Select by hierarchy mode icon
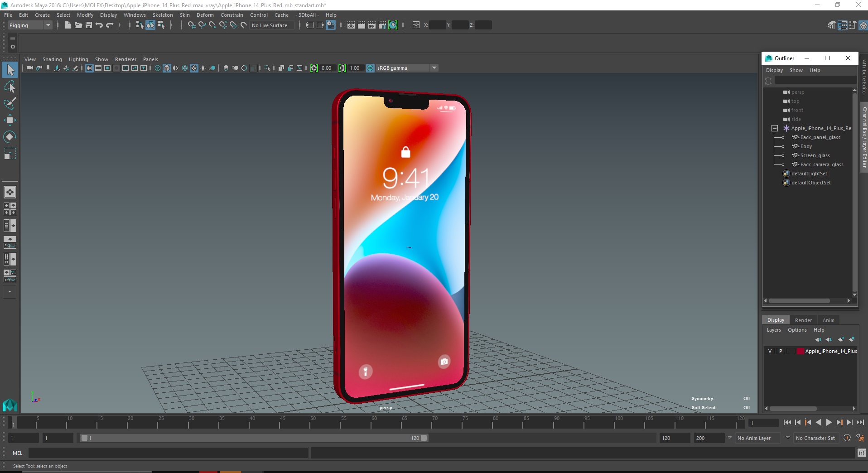 (x=140, y=25)
